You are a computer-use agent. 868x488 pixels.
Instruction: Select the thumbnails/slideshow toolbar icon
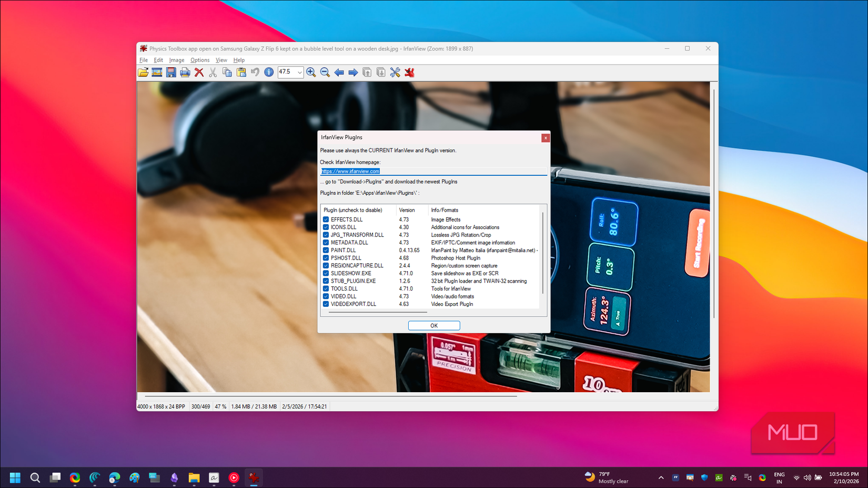coord(157,72)
